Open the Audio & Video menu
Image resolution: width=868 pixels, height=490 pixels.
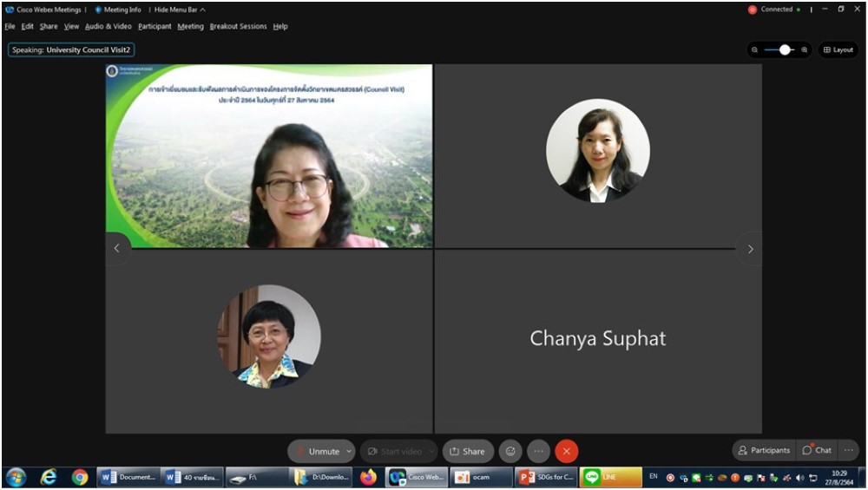[108, 26]
